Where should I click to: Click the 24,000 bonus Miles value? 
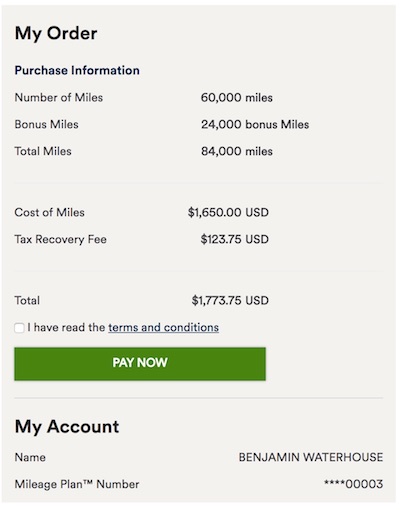255,124
